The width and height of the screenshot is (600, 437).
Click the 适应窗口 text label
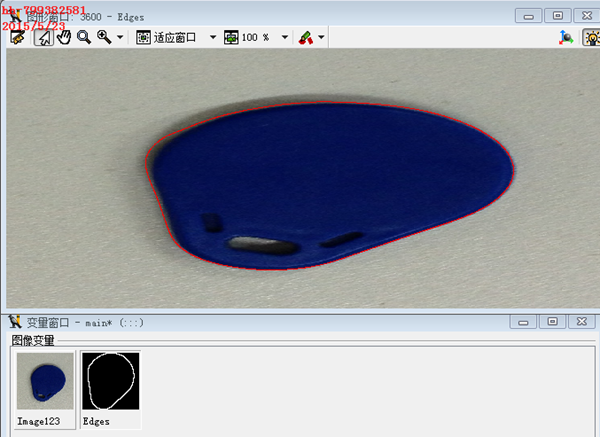coord(175,38)
